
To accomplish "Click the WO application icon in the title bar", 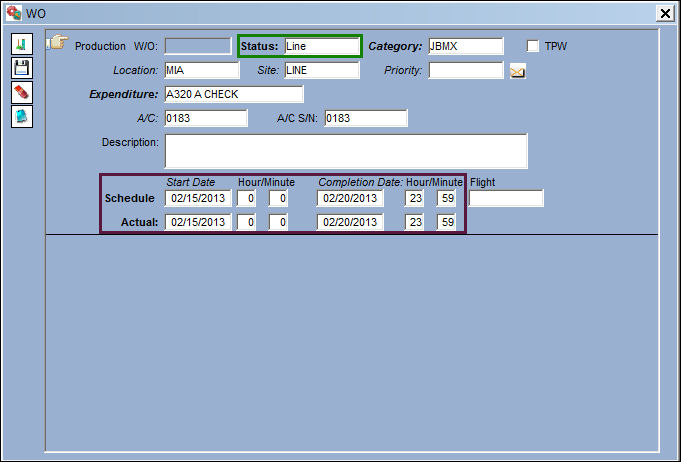I will 13,13.
